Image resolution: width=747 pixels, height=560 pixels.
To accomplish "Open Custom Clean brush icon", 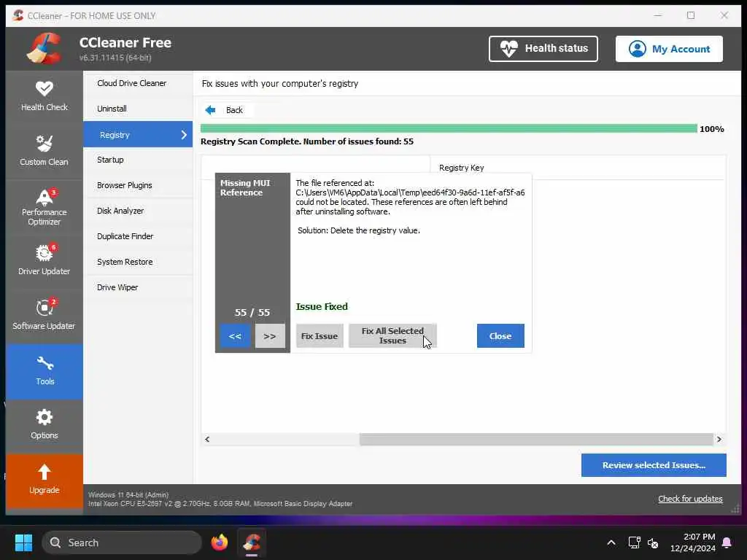I will (x=44, y=144).
